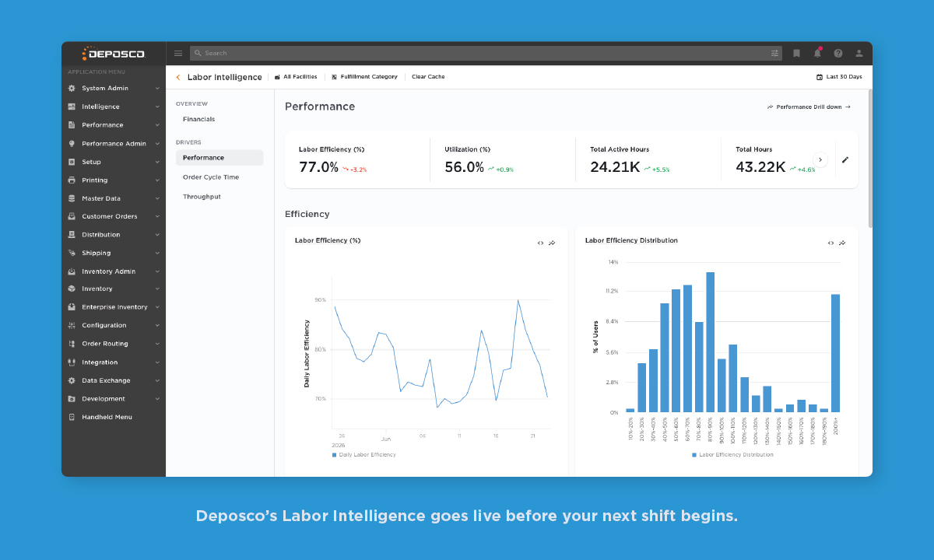Open Financials in the Overview section
This screenshot has width=934, height=560.
199,120
